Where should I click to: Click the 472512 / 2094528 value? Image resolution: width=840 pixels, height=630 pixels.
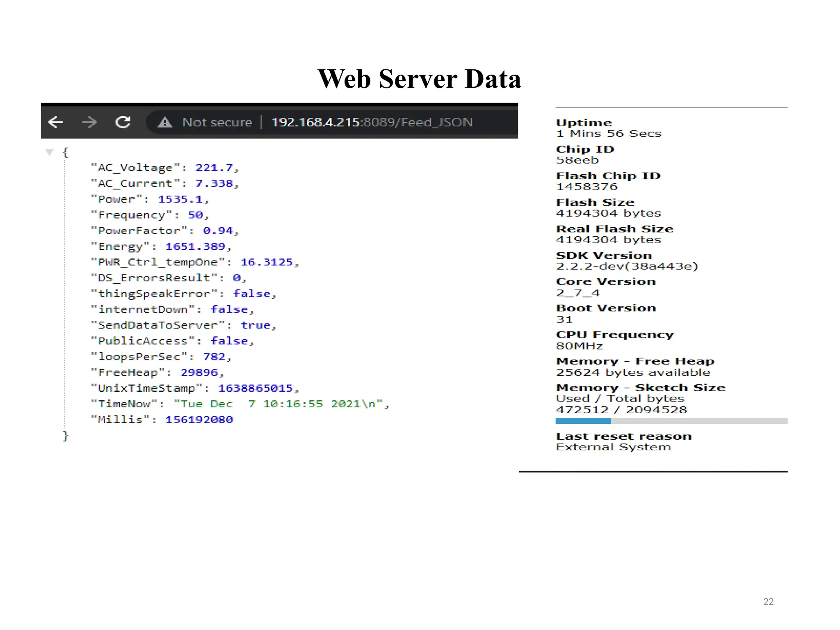pos(622,410)
